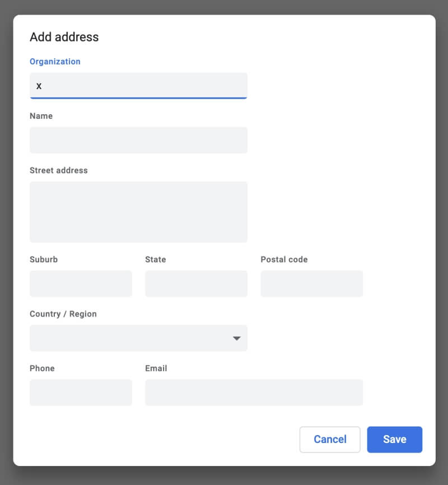The image size is (448, 485).
Task: Click into the Name input field
Action: click(138, 140)
